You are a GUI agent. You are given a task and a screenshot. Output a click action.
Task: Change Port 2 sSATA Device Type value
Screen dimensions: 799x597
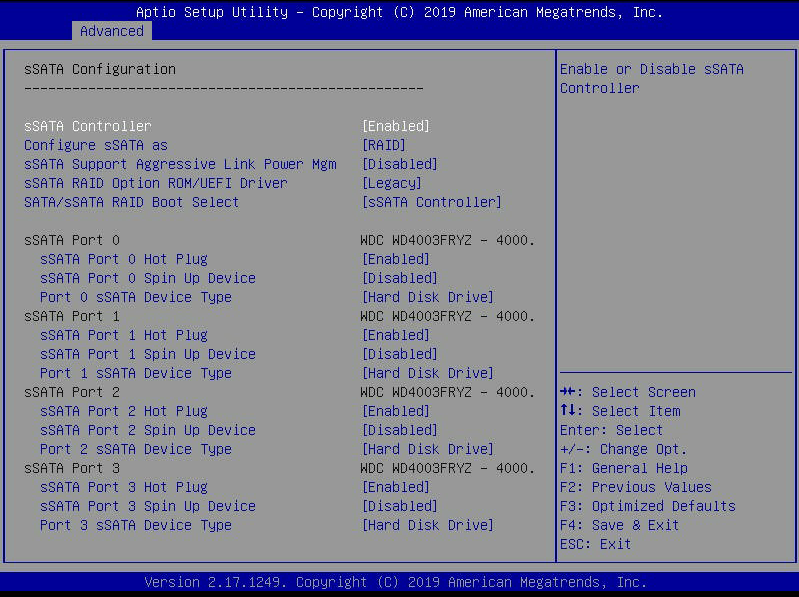pos(427,449)
